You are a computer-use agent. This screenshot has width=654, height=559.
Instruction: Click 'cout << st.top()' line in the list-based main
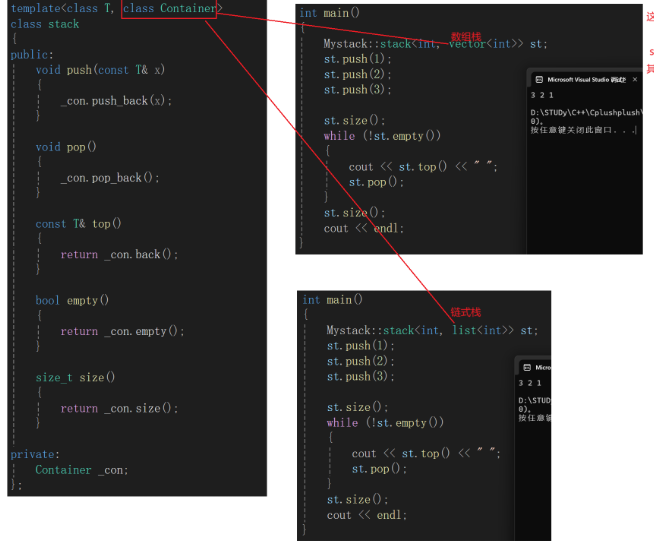426,453
